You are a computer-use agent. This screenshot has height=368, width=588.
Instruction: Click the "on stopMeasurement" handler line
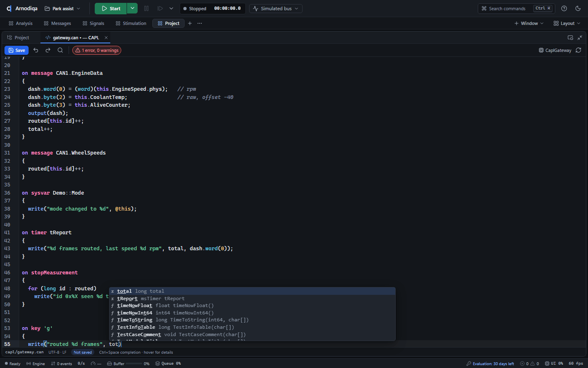[50, 273]
